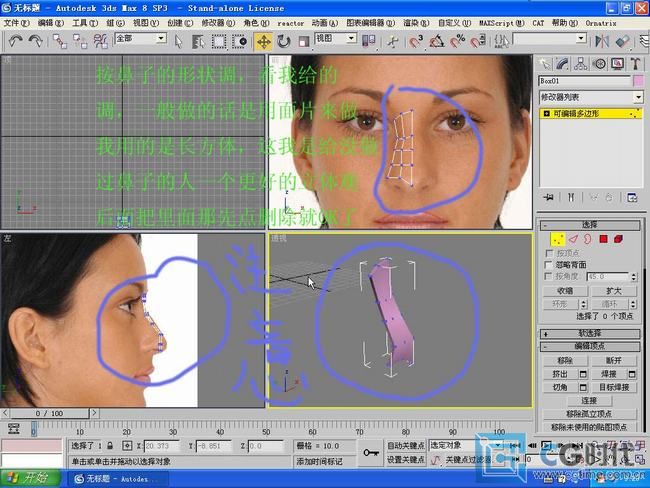Image resolution: width=650 pixels, height=488 pixels.
Task: Toggle the Angle Snap icon
Action: point(437,41)
